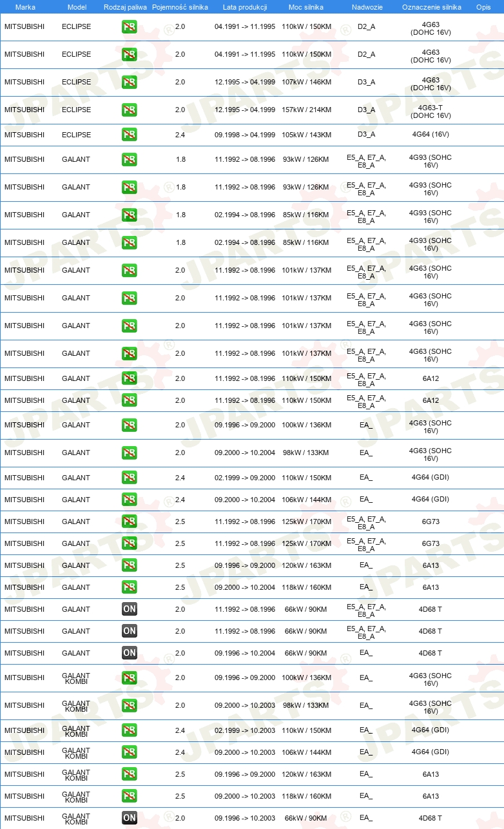Click production years 02.1999 -> 09.2000
Viewport: 504px width, 829px height.
pyautogui.click(x=245, y=478)
